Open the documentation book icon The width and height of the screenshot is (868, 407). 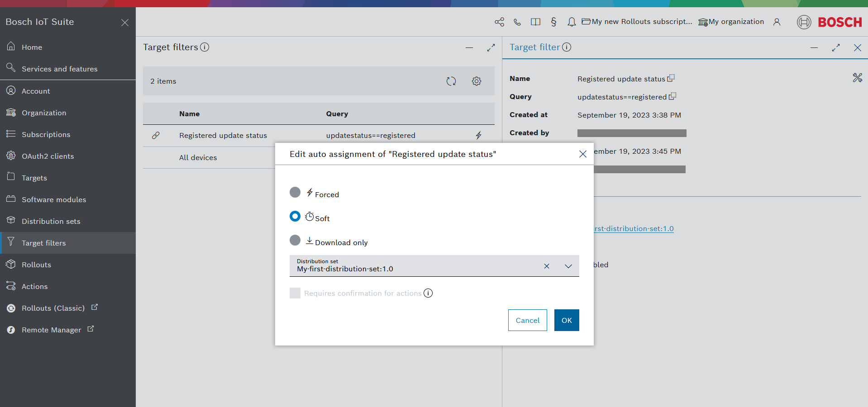[x=535, y=22]
